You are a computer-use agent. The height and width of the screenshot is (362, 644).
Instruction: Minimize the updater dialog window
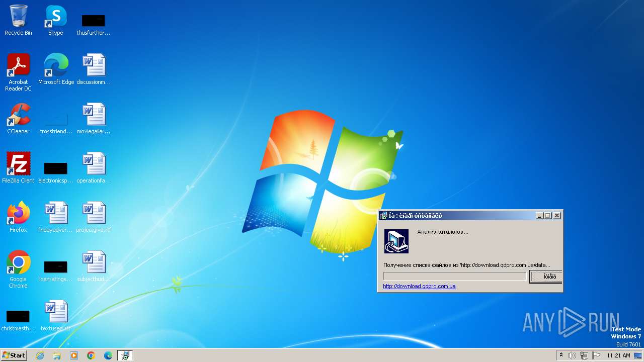tap(539, 216)
